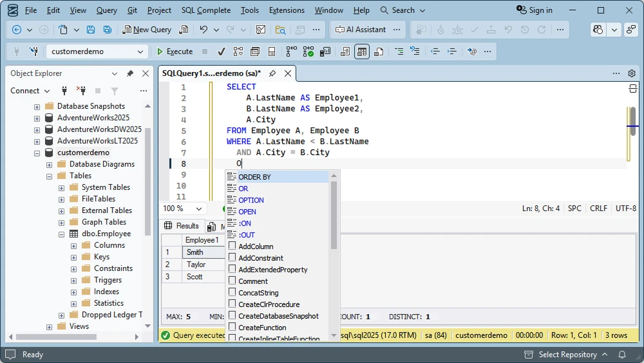Tick the AddConstraint snippet checkbox

[232, 257]
